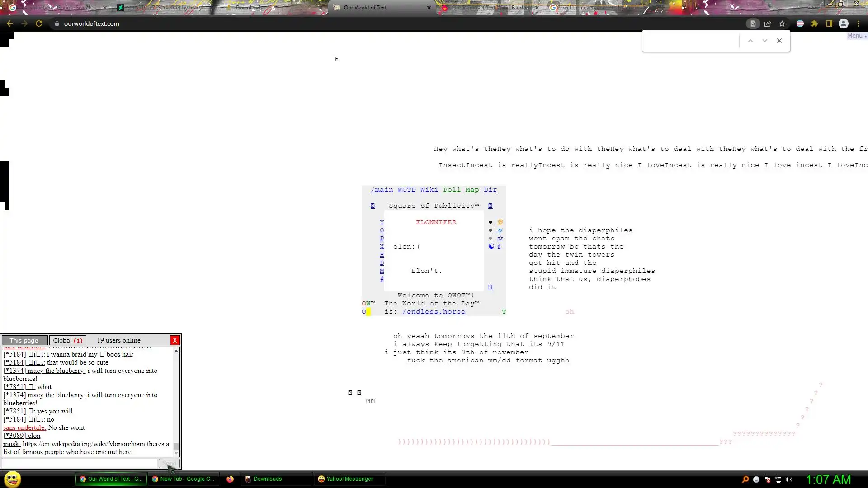Click the find-in-page search icon
The image size is (868, 488).
pos(753,23)
